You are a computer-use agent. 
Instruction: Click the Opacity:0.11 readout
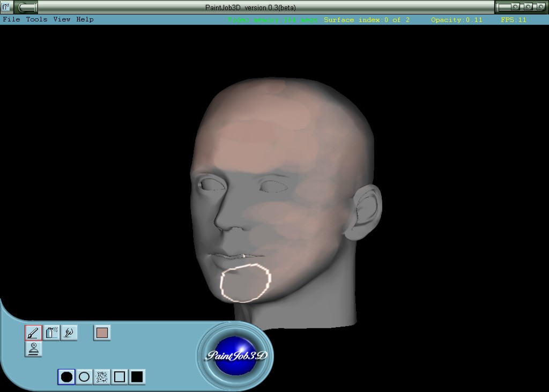click(457, 20)
